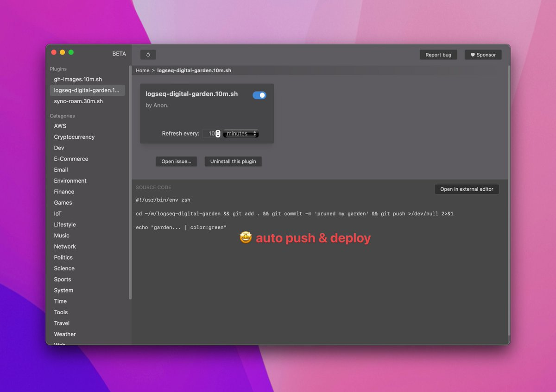
Task: Open the Dev category
Action: (59, 148)
